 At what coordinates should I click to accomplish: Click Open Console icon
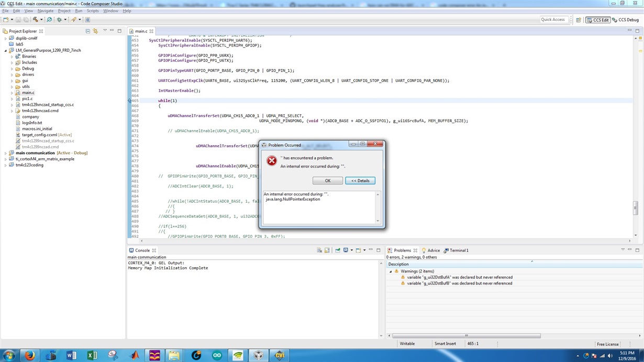pos(358,250)
